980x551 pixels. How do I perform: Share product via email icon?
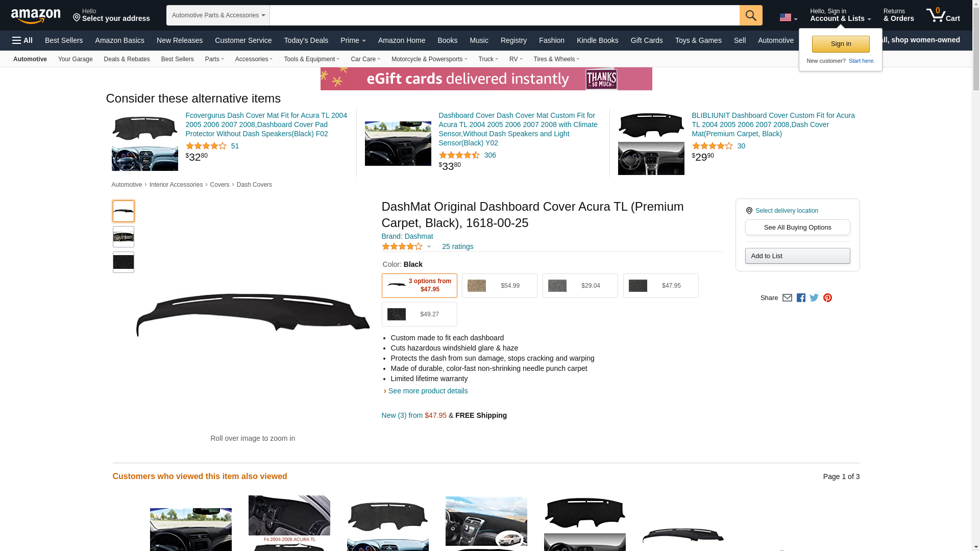pyautogui.click(x=787, y=298)
